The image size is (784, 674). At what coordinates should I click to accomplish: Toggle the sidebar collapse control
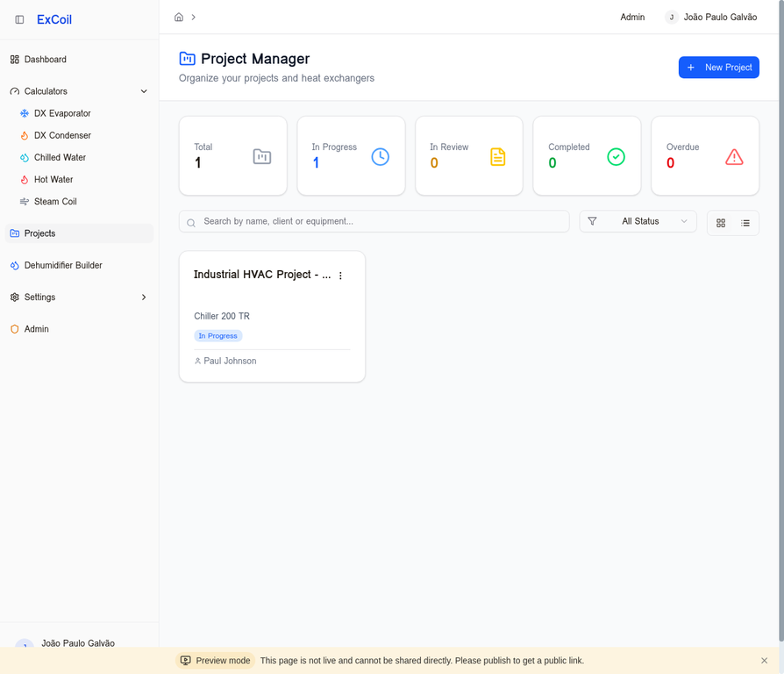[x=18, y=19]
